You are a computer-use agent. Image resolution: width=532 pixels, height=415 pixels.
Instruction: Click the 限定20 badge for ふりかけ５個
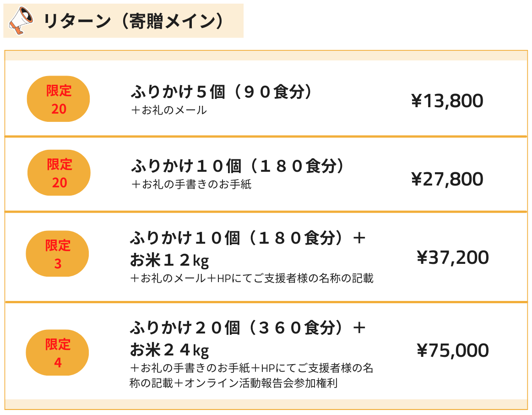[x=59, y=99]
